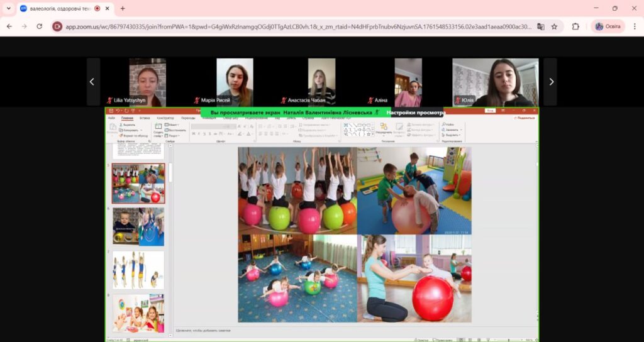Open Настройки просмотра view options
Image resolution: width=644 pixels, height=342 pixels.
tap(416, 113)
